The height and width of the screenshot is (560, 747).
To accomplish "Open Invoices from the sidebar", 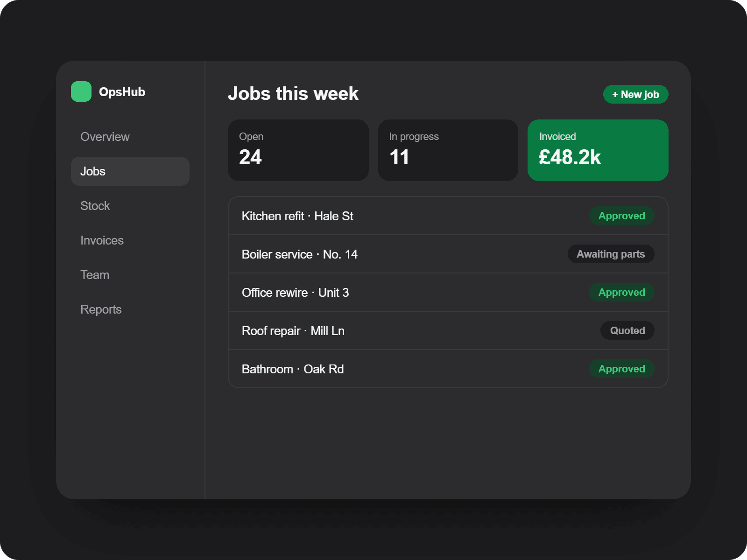I will [130, 240].
